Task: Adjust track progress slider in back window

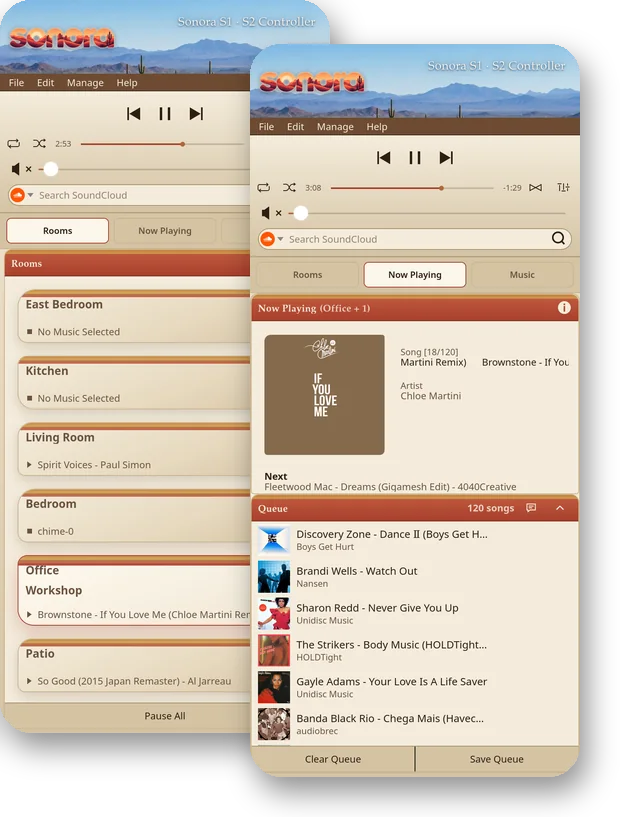Action: [163, 144]
